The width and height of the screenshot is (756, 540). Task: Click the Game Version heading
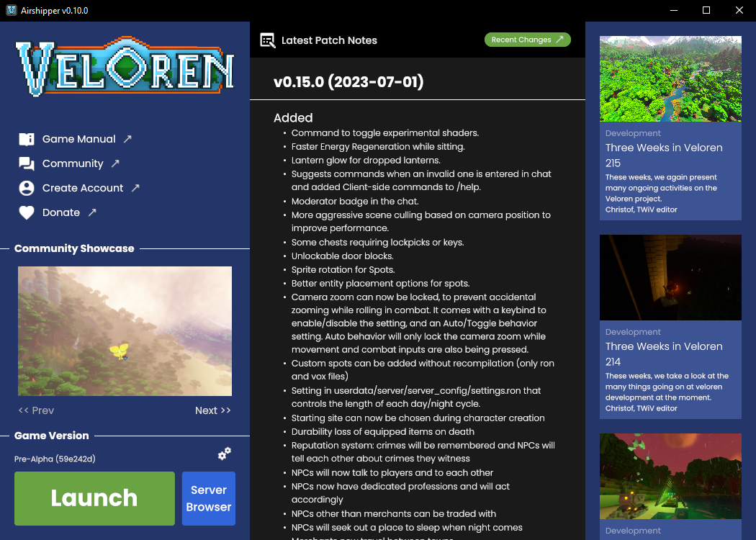pyautogui.click(x=52, y=436)
